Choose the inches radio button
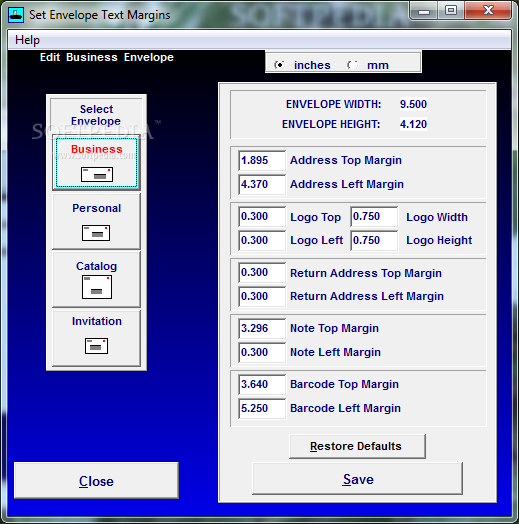Viewport: 519px width, 524px height. point(279,65)
